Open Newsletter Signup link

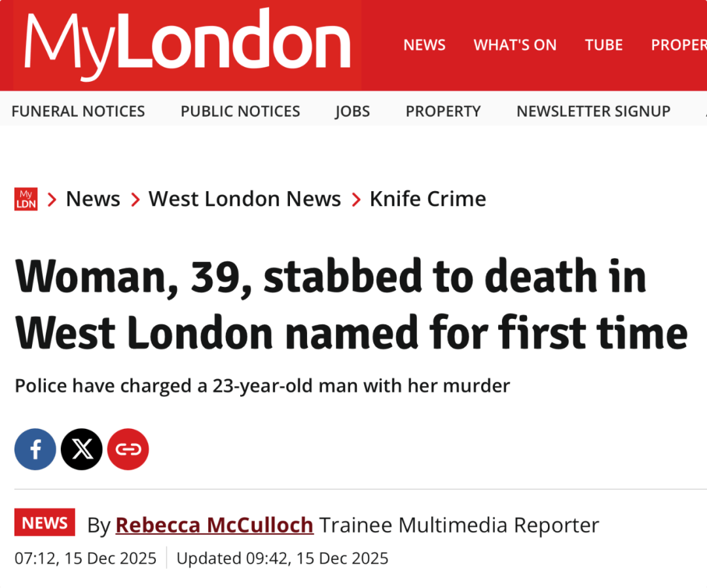(593, 111)
